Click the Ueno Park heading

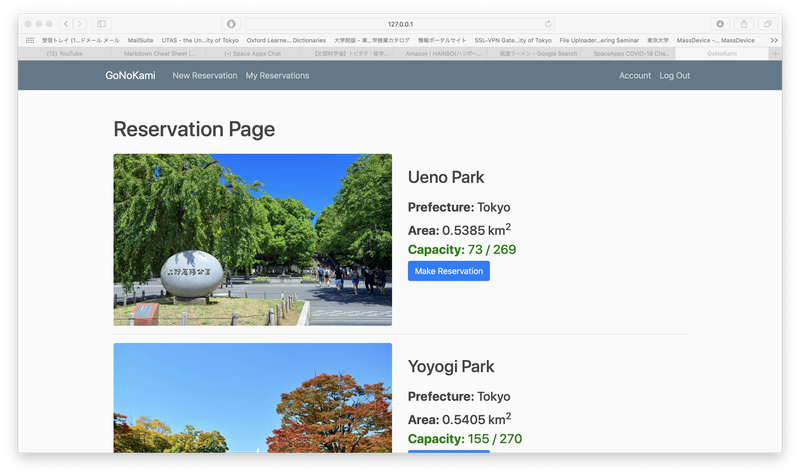point(446,177)
